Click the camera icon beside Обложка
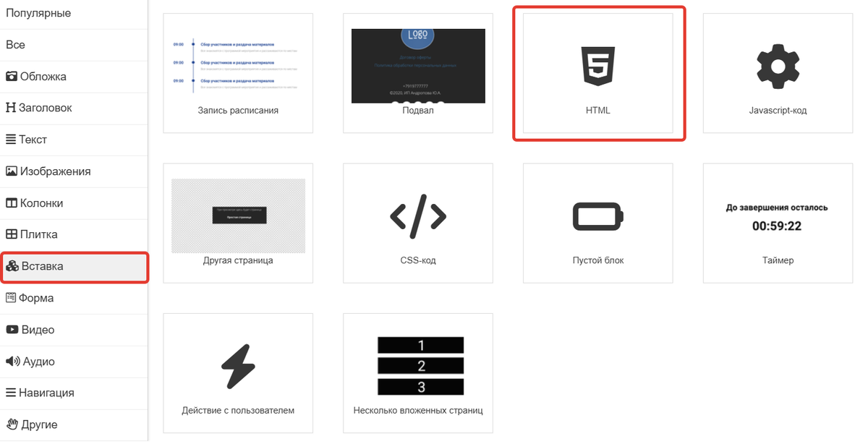 [x=12, y=76]
